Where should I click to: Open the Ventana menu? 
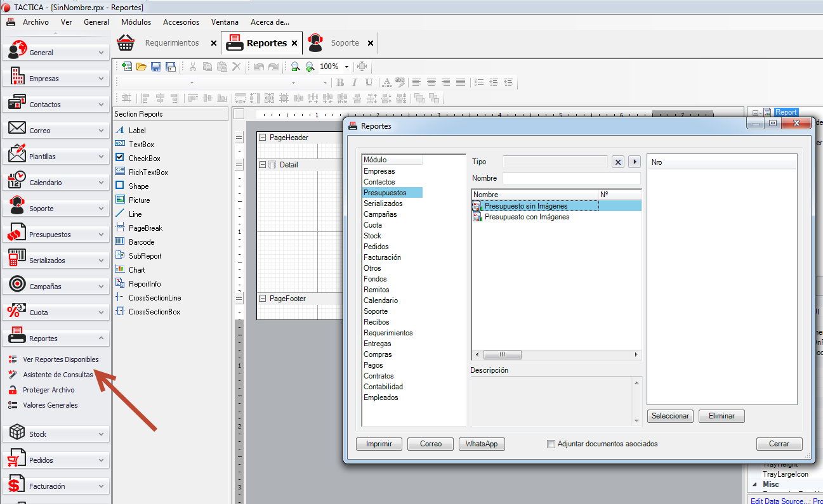pyautogui.click(x=225, y=22)
